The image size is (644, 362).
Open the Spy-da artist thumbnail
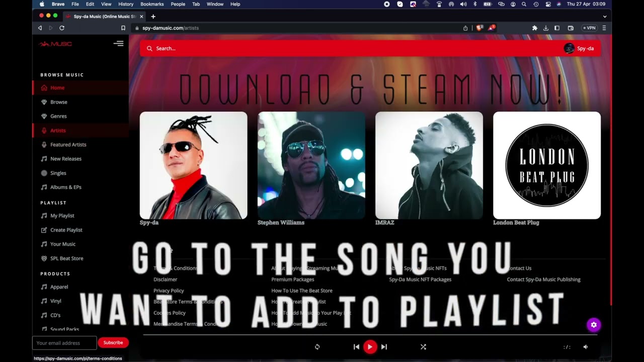(x=194, y=165)
